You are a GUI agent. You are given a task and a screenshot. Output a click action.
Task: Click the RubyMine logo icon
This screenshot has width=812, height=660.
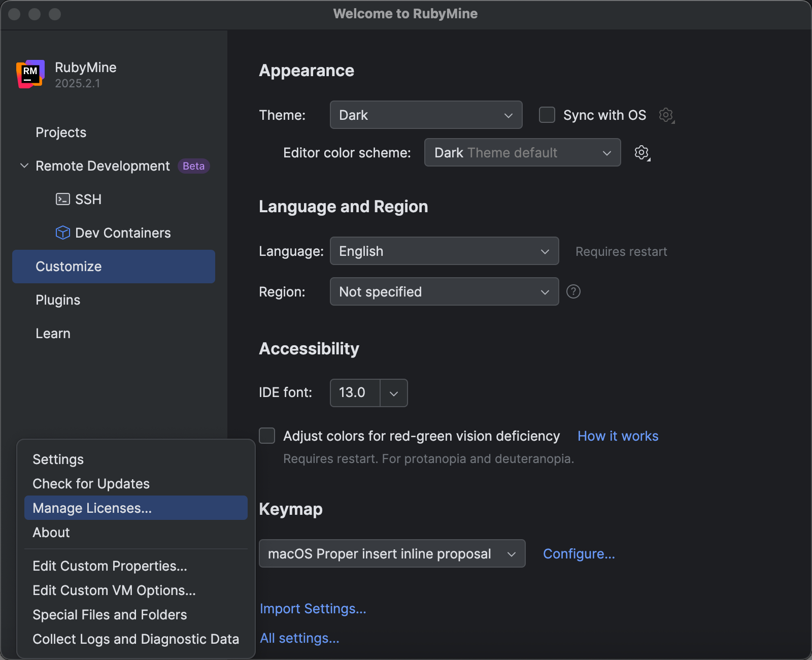(x=30, y=74)
